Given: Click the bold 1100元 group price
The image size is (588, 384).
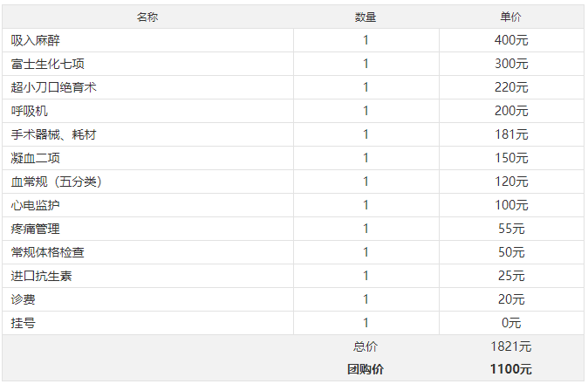Looking at the screenshot, I should point(510,369).
